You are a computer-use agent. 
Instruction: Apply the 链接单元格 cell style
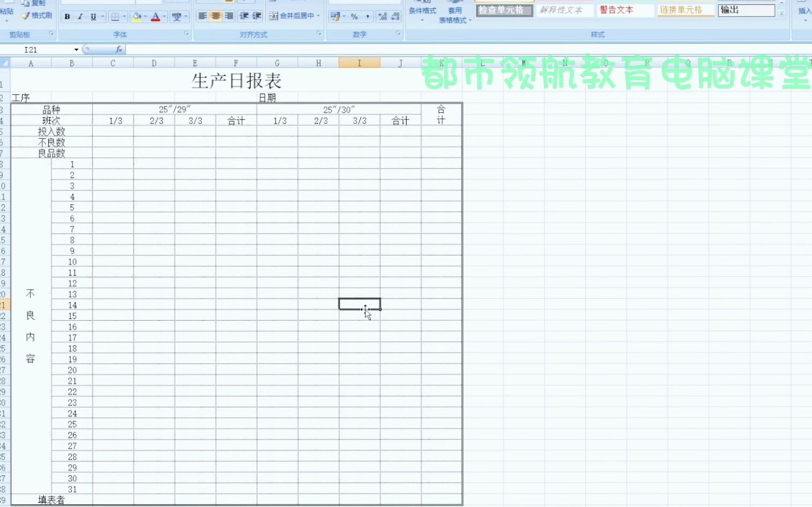pyautogui.click(x=686, y=10)
